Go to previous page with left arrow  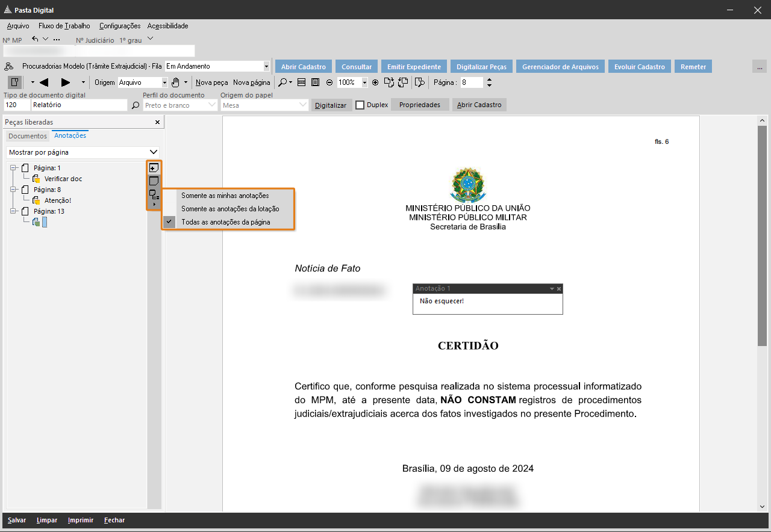(43, 82)
